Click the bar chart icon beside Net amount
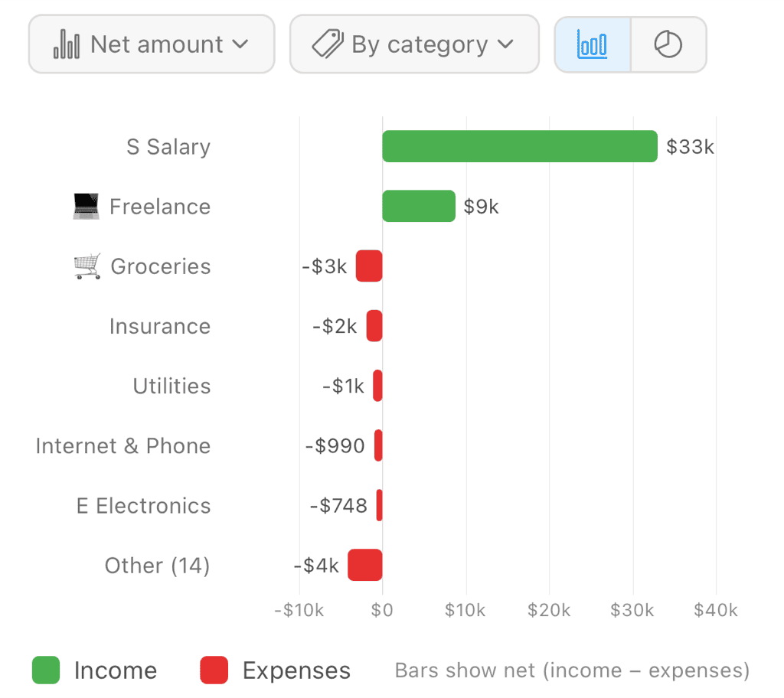Viewport: 784px width, 698px height. click(67, 44)
